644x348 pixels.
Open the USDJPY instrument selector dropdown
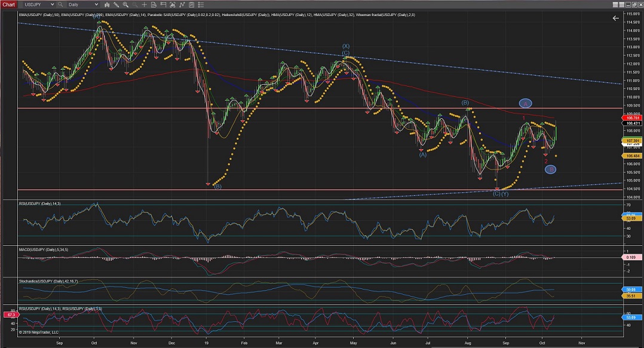[x=39, y=5]
